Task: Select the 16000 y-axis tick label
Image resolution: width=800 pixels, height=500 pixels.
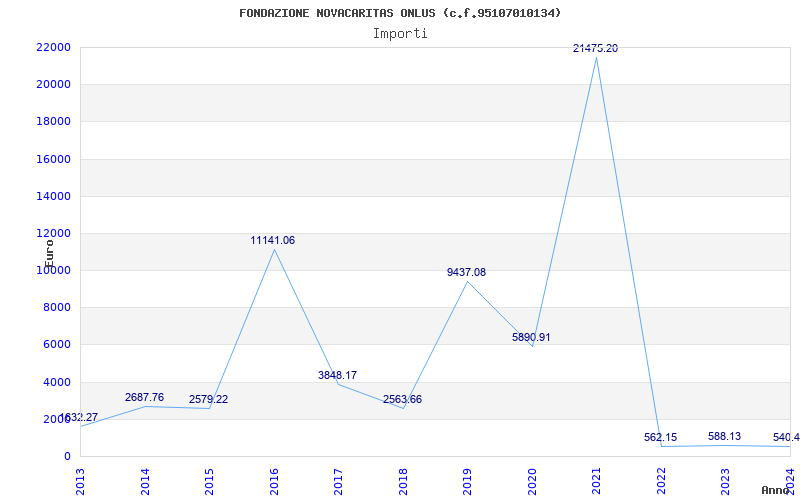Action: tap(53, 159)
